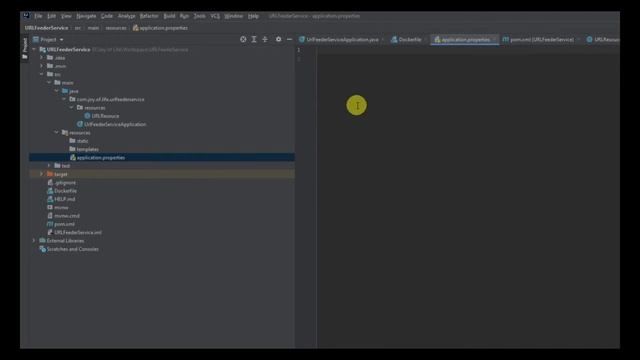This screenshot has width=640, height=360.
Task: Click the Expand All icon in Project panel
Action: (254, 39)
